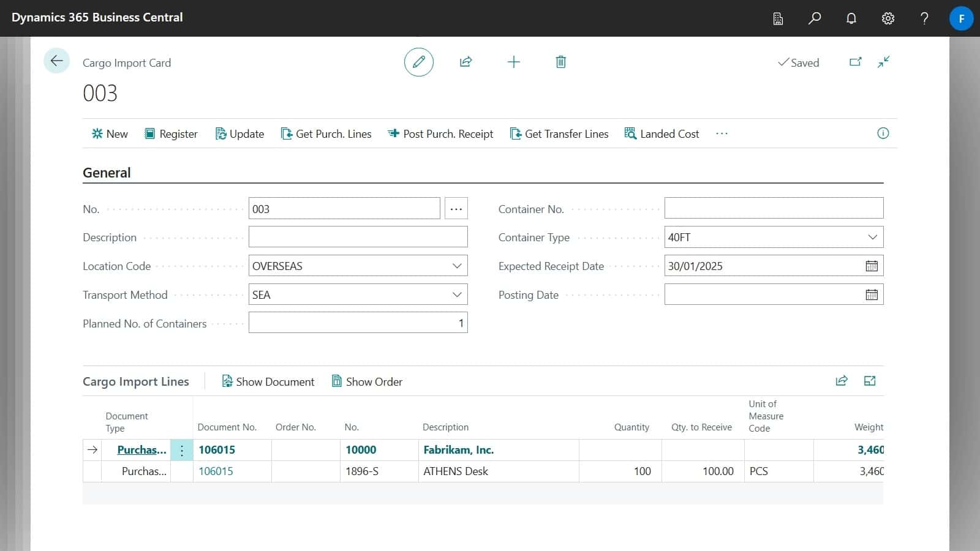Image resolution: width=980 pixels, height=551 pixels.
Task: Show the FactBox info pane icon
Action: [883, 133]
